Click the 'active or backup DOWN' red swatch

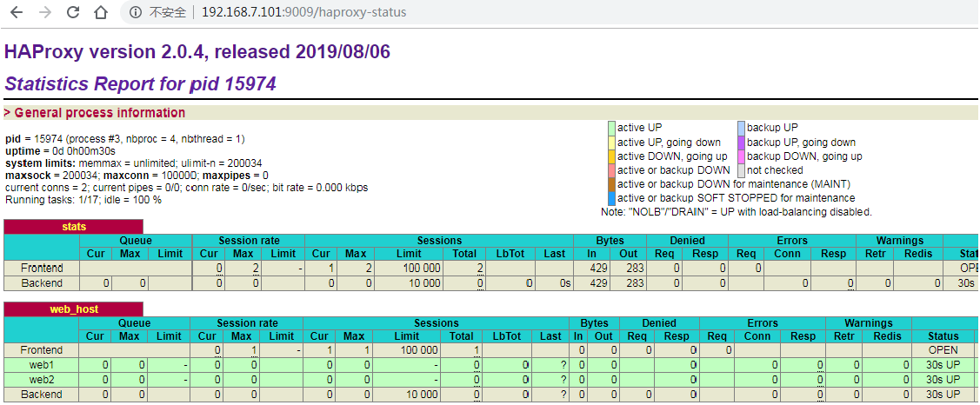click(x=612, y=170)
